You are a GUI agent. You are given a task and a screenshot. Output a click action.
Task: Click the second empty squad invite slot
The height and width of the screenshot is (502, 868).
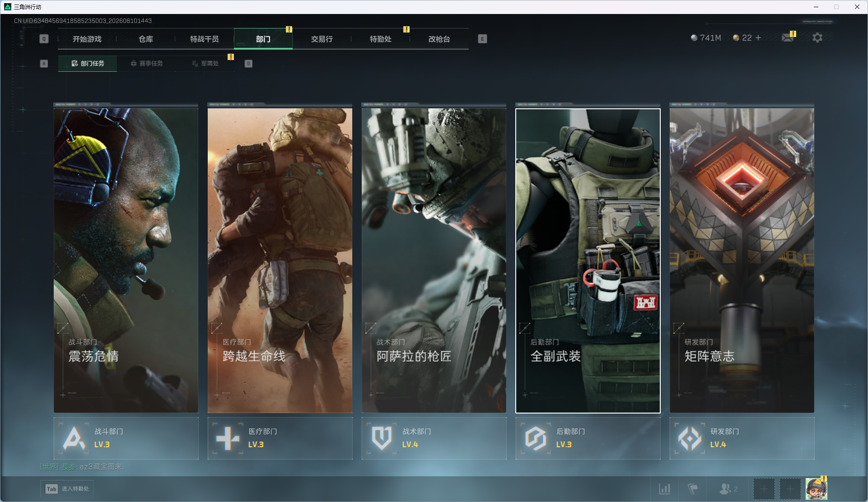[790, 489]
